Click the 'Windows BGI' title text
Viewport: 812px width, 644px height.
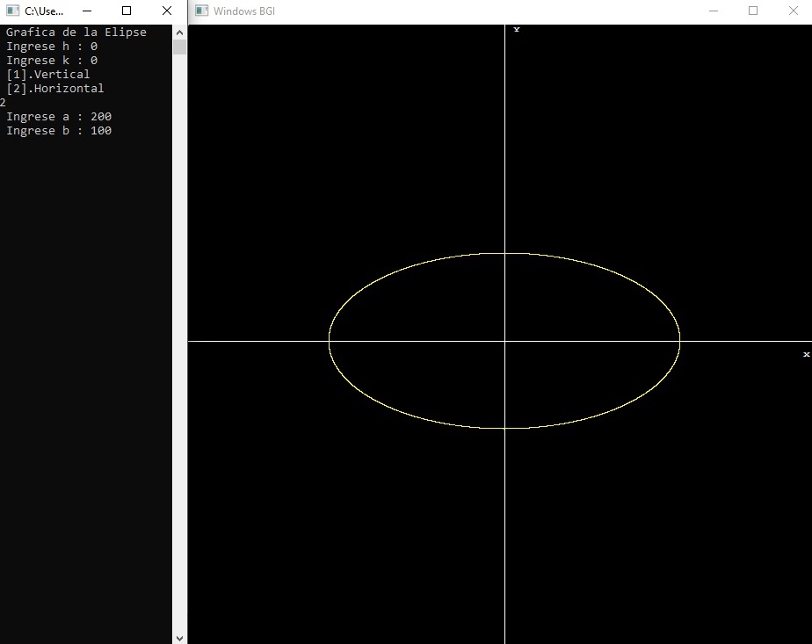(x=244, y=11)
